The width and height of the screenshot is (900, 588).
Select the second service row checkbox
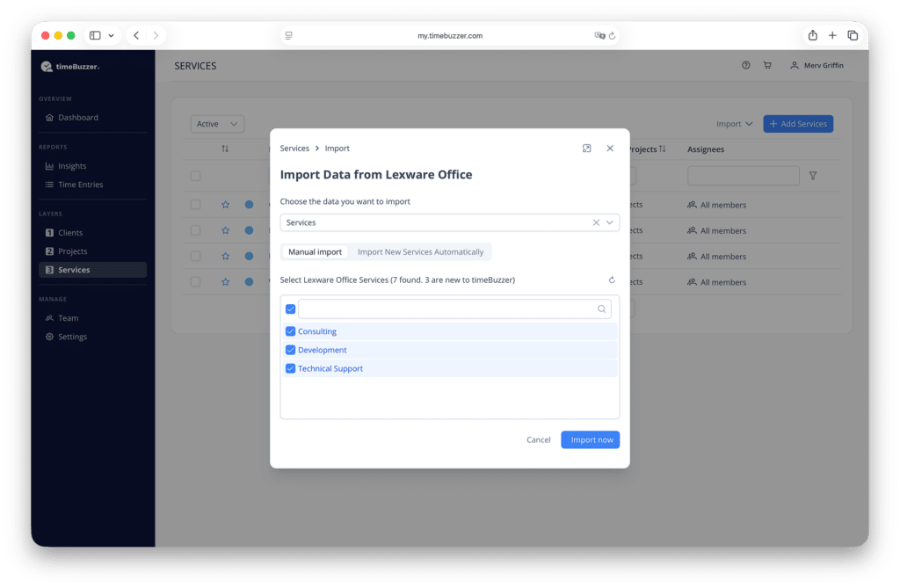click(196, 230)
